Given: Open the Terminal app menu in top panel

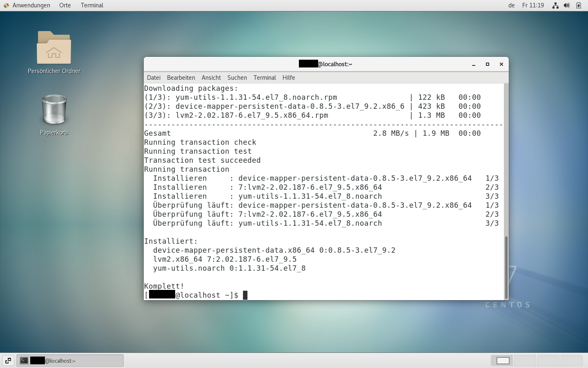Looking at the screenshot, I should pos(92,5).
